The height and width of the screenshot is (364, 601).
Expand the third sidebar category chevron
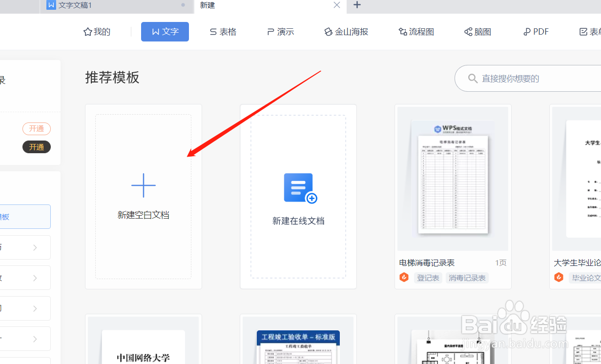click(35, 308)
